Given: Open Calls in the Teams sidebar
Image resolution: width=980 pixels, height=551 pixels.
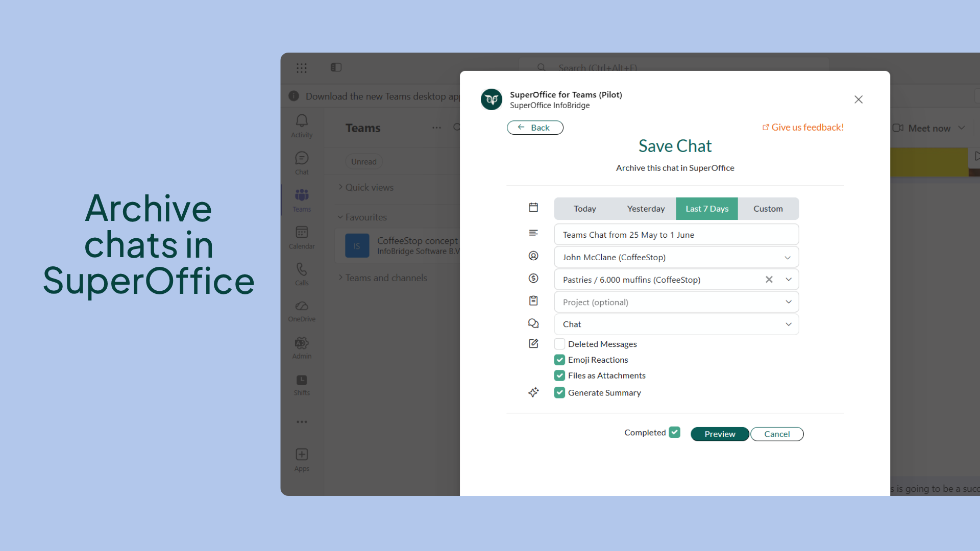Looking at the screenshot, I should 302,274.
